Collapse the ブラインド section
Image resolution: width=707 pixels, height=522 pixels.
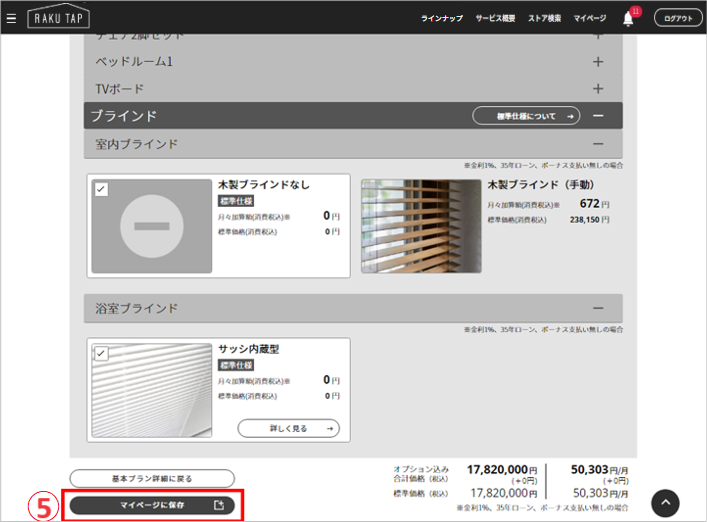click(x=598, y=116)
